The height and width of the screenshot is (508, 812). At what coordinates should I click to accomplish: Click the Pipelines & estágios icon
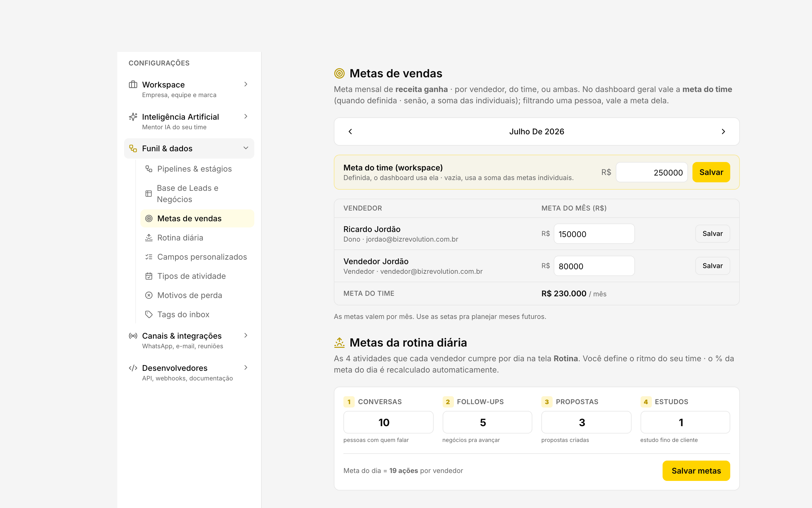(149, 169)
